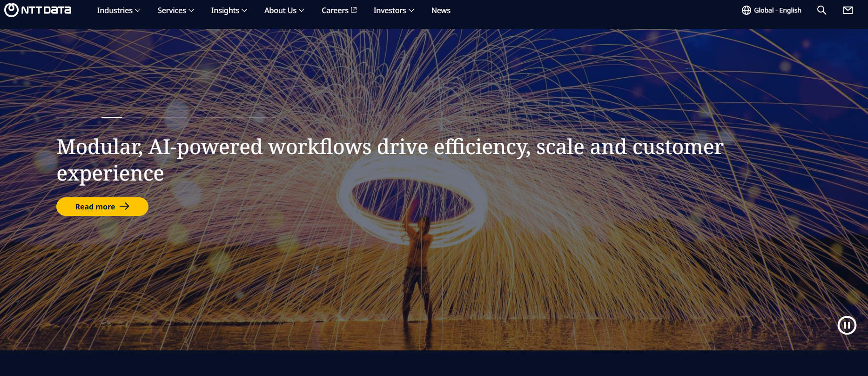Select the Careers menu link

click(335, 10)
